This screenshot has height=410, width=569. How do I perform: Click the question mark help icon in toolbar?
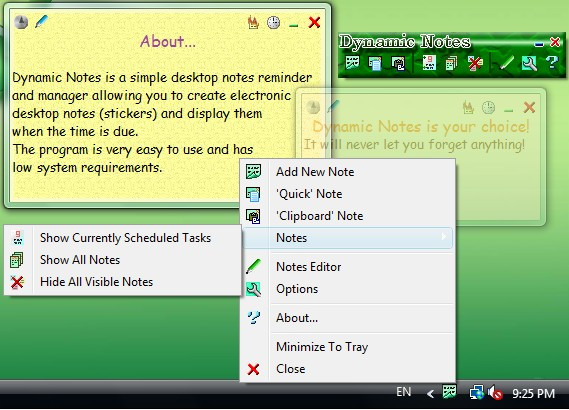pos(552,63)
